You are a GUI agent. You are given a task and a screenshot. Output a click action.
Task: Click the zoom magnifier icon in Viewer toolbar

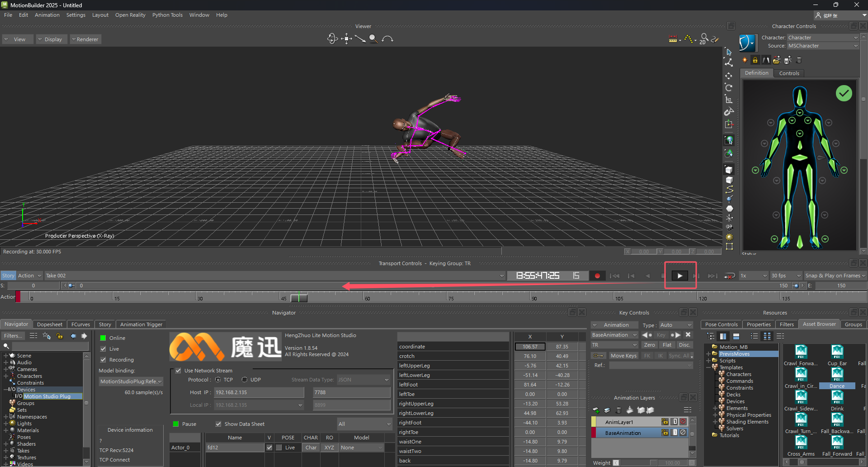pos(373,39)
